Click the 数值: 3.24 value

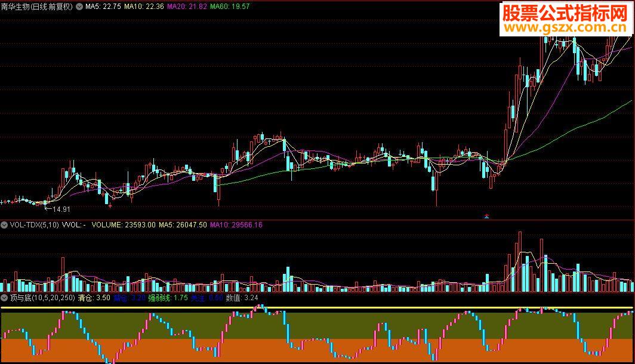pyautogui.click(x=242, y=298)
